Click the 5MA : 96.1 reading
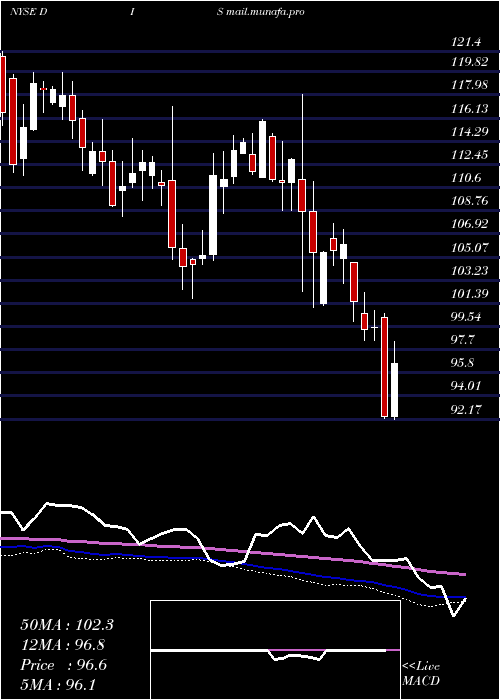The width and height of the screenshot is (500, 700). pyautogui.click(x=58, y=684)
